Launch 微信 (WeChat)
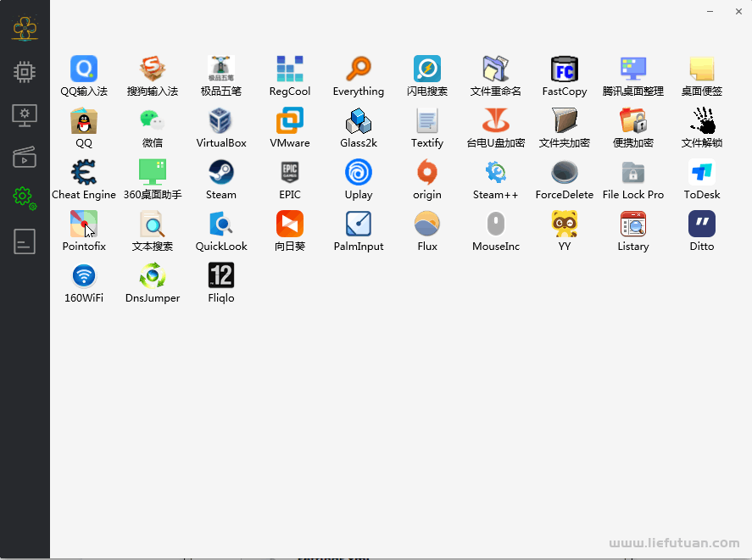752x560 pixels. click(153, 121)
